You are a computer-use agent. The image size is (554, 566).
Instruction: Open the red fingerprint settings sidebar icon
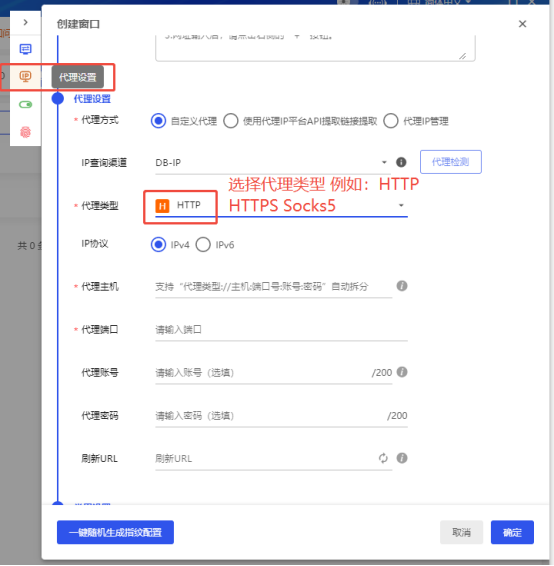point(25,132)
